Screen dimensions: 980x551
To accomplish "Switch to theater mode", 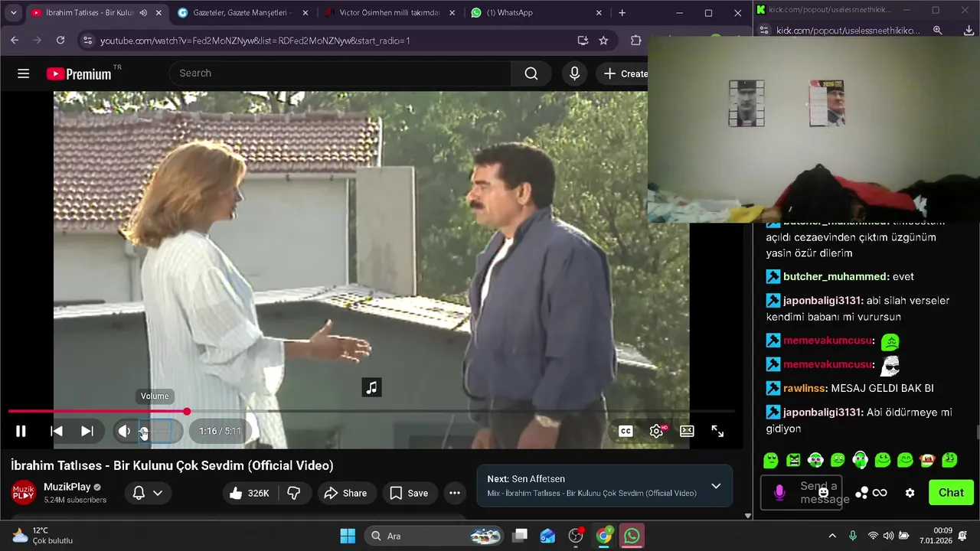I will pos(687,431).
